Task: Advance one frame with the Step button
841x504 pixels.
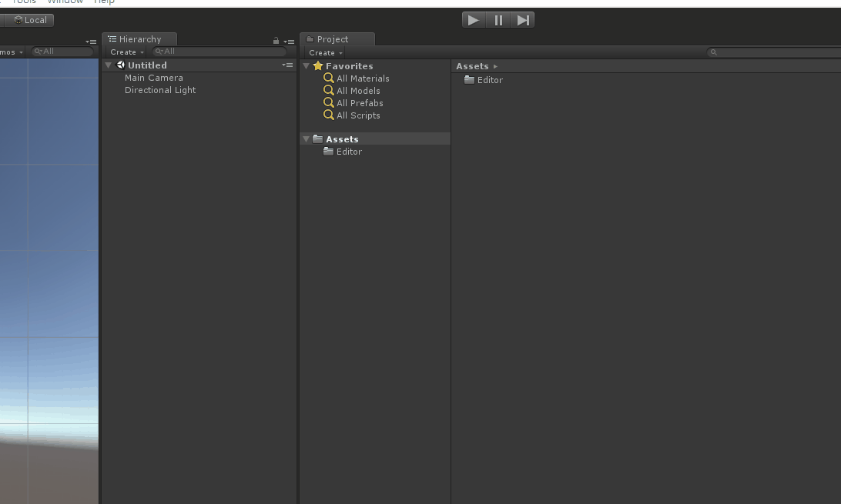Action: pos(522,20)
